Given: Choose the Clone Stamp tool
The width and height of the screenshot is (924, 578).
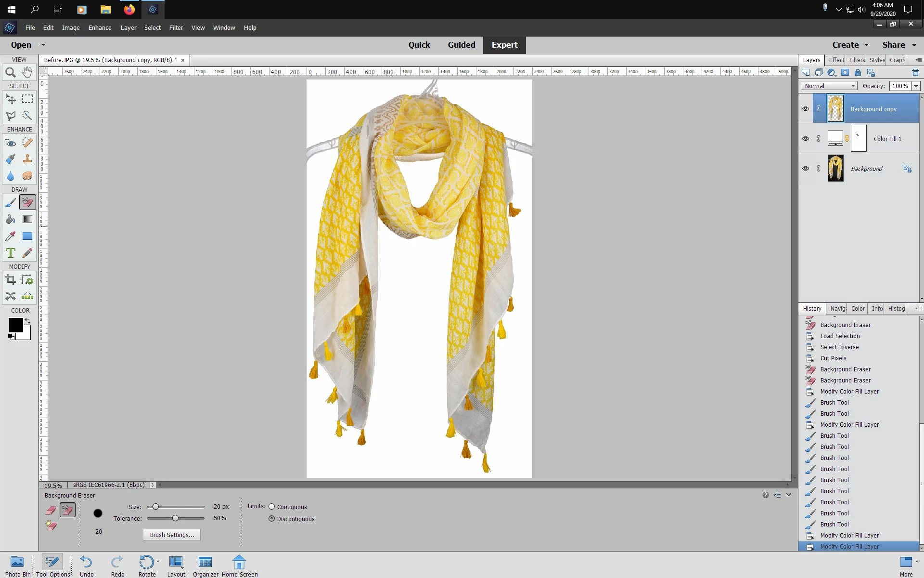Looking at the screenshot, I should (x=27, y=159).
